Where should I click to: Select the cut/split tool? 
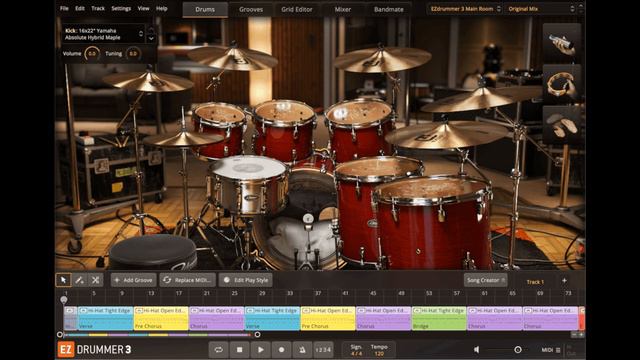coord(96,280)
